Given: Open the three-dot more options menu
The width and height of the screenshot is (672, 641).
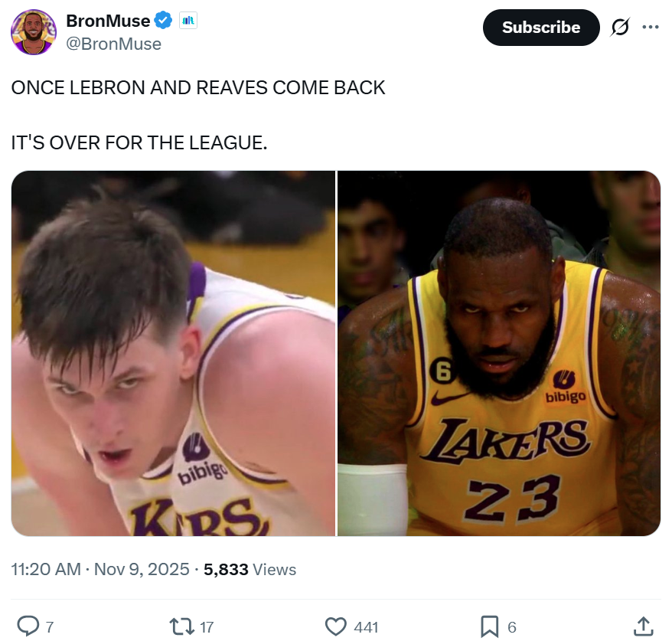Looking at the screenshot, I should 650,28.
